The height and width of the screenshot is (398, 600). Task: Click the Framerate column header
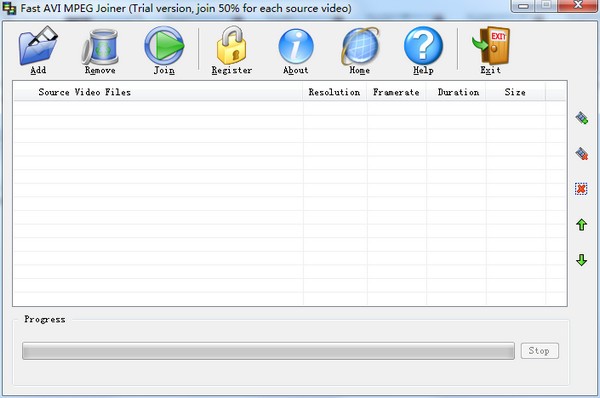pyautogui.click(x=396, y=92)
